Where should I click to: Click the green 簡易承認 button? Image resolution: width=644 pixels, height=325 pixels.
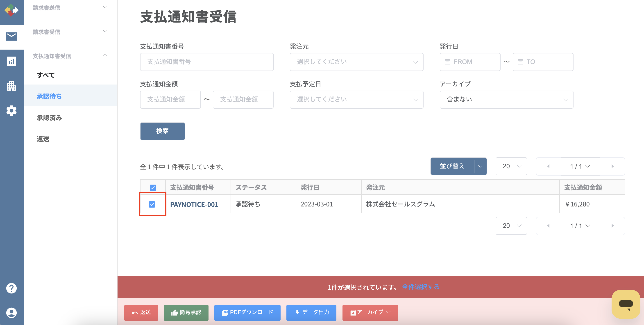(x=186, y=312)
